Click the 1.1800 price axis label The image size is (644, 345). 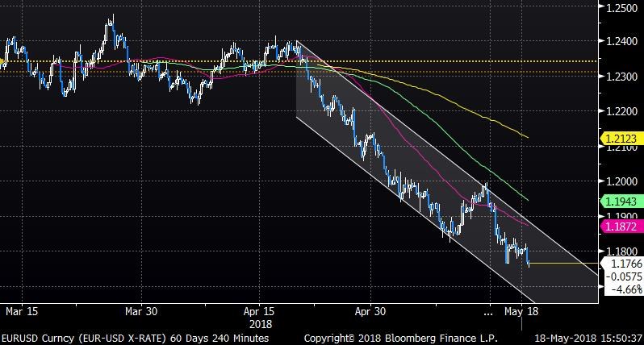622,251
